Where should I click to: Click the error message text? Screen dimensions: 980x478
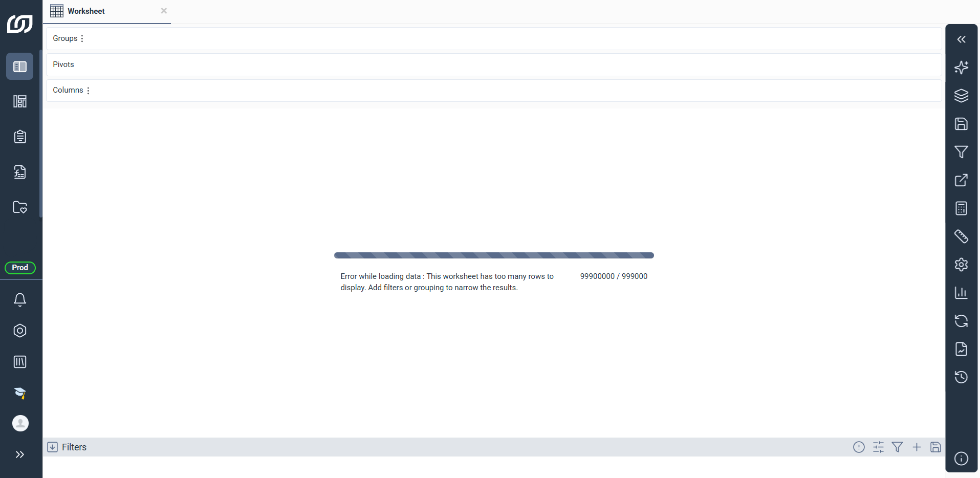pos(447,282)
